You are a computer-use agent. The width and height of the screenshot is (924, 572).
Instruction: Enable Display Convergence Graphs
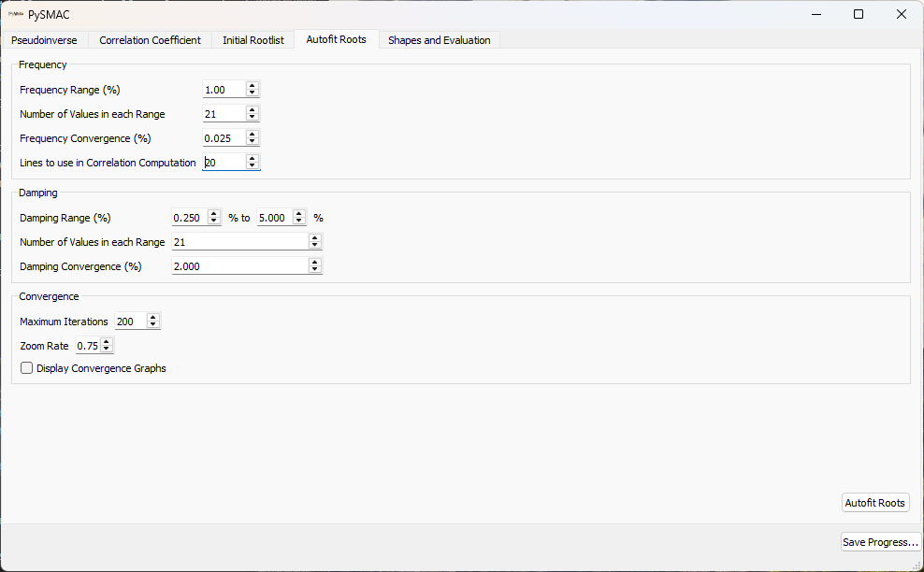[x=26, y=368]
